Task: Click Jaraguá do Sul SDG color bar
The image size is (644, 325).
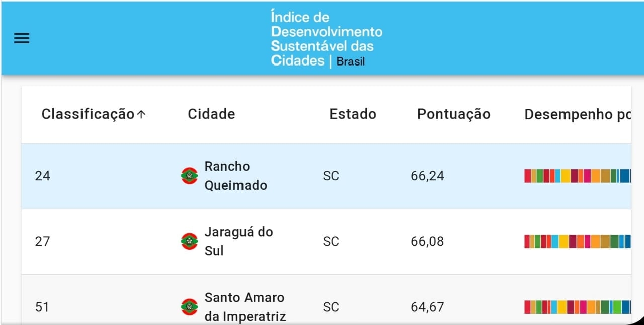Action: click(x=577, y=241)
